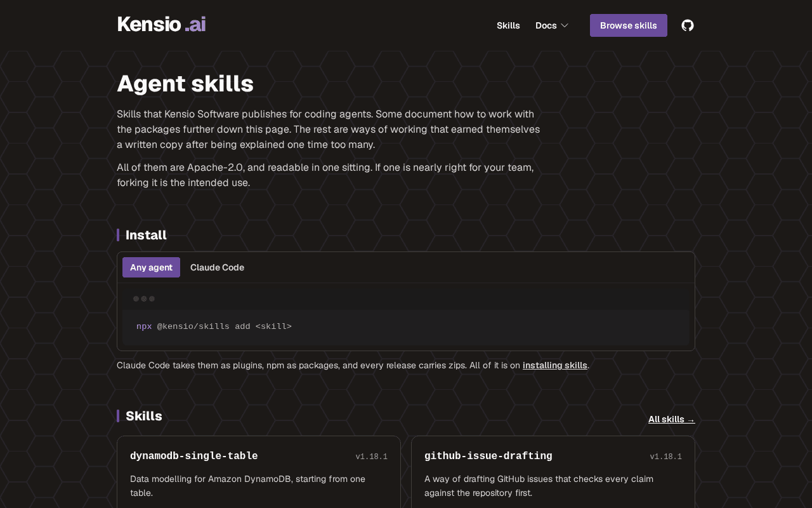Click the Install section heading
The height and width of the screenshot is (508, 812).
(146, 235)
